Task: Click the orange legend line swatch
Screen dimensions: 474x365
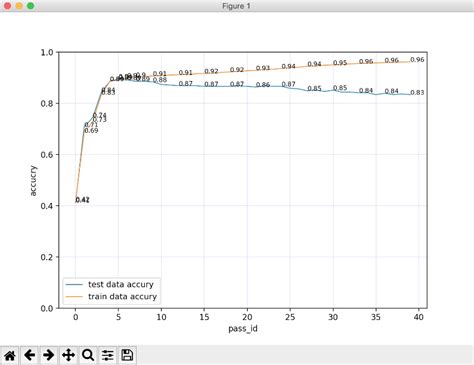Action: tap(74, 297)
